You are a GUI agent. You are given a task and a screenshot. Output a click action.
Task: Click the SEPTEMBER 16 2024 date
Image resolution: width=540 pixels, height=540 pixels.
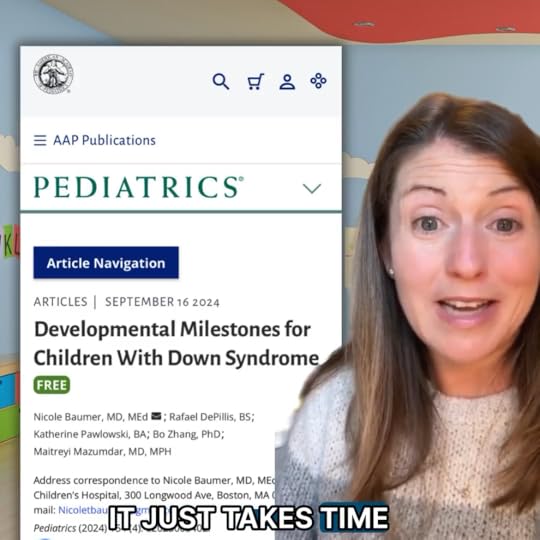162,302
